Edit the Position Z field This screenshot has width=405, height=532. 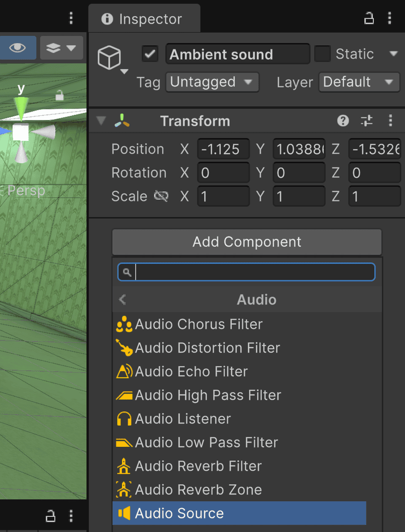[x=375, y=149]
